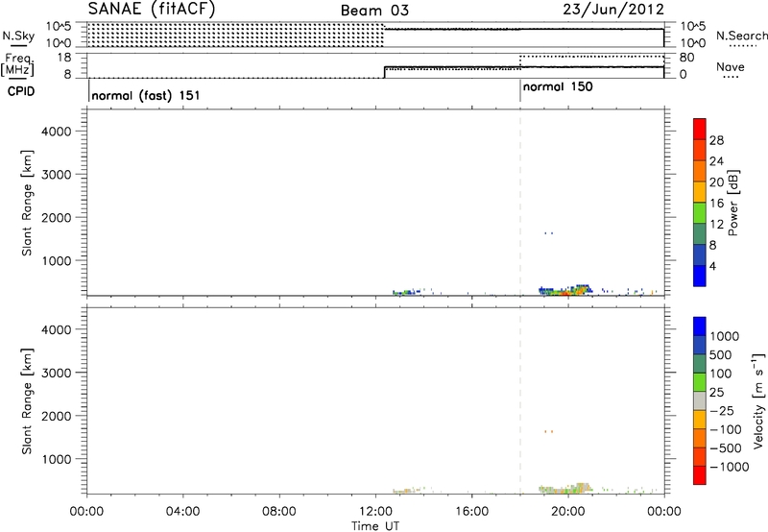The width and height of the screenshot is (768, 532).
Task: Click the 'normal 150' CPID text
Action: 558,86
